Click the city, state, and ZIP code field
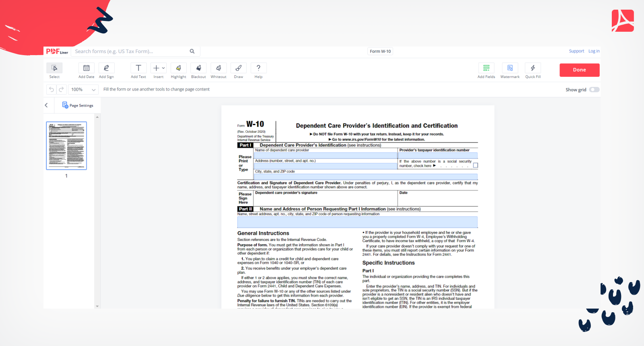644x346 pixels. coord(365,177)
